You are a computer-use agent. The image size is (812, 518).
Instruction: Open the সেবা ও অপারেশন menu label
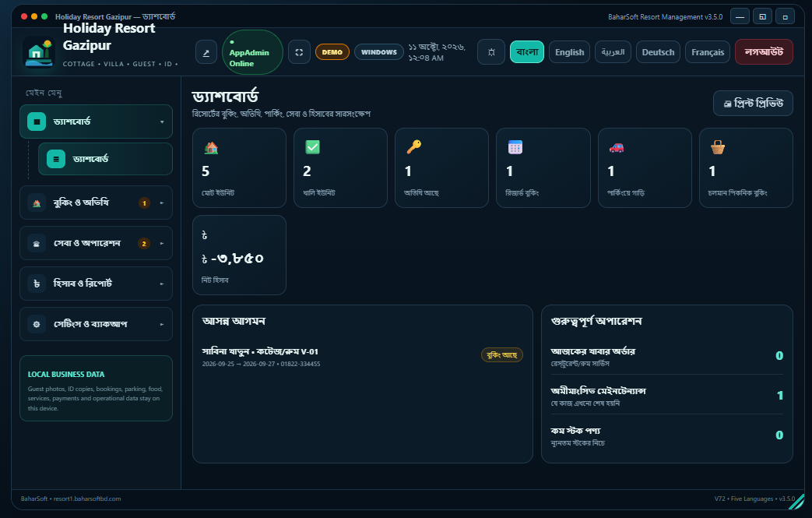pos(87,243)
